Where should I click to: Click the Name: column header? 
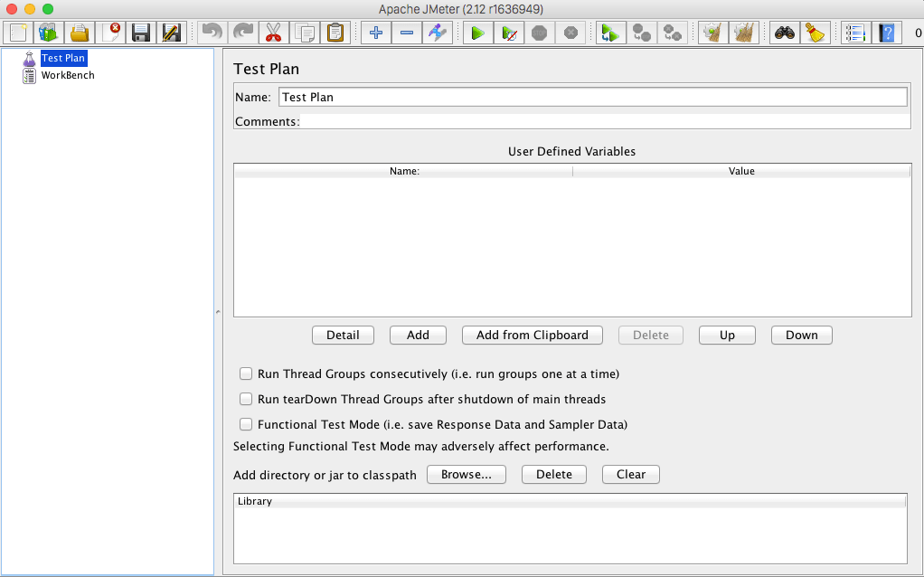pos(403,171)
